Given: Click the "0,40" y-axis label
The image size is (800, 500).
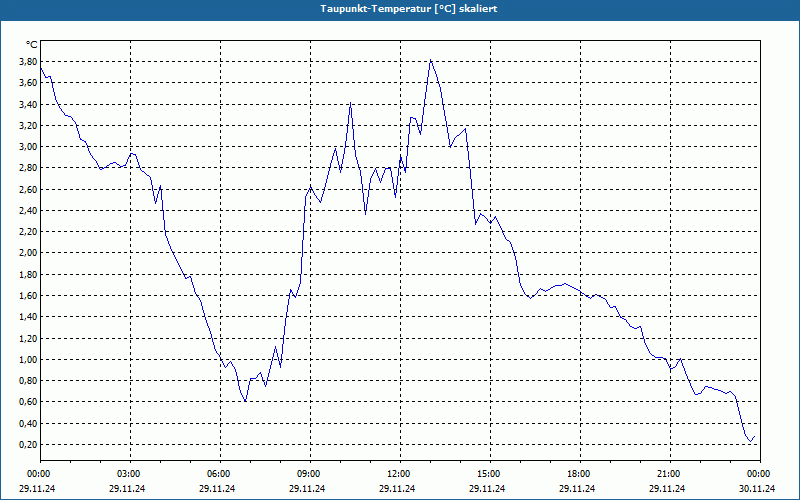Looking at the screenshot, I should (x=29, y=423).
